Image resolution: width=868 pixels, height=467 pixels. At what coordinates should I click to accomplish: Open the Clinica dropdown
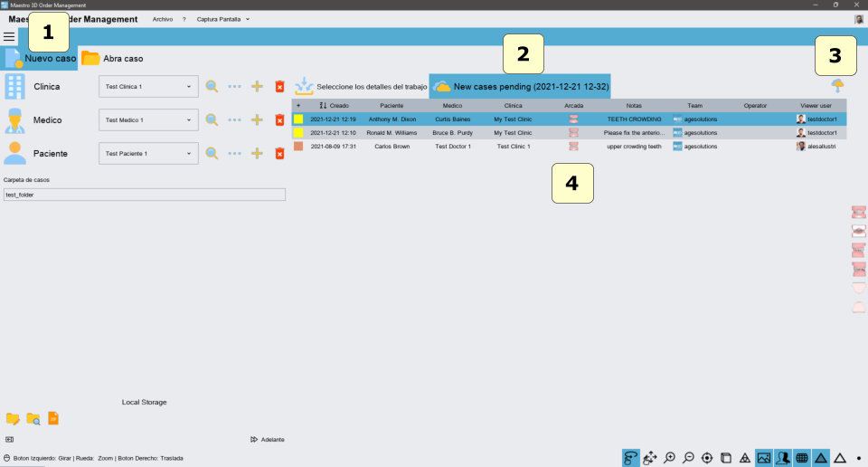(148, 86)
